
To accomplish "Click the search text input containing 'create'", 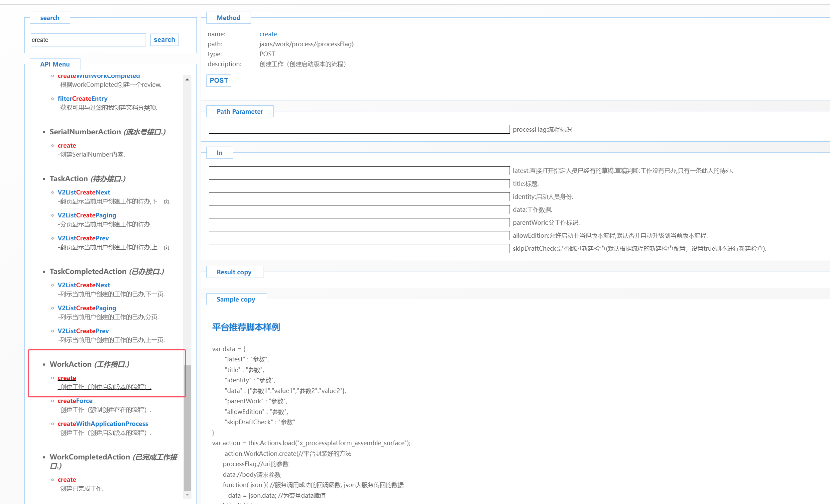I will [88, 40].
